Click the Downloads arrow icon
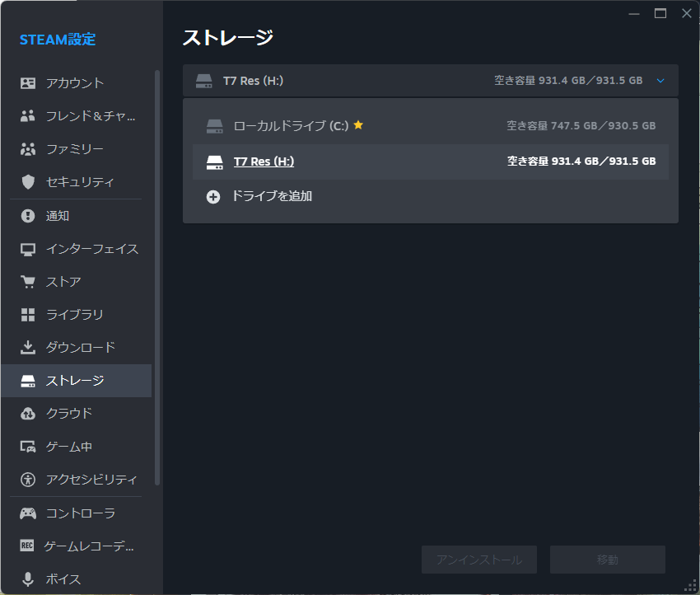 coord(28,347)
